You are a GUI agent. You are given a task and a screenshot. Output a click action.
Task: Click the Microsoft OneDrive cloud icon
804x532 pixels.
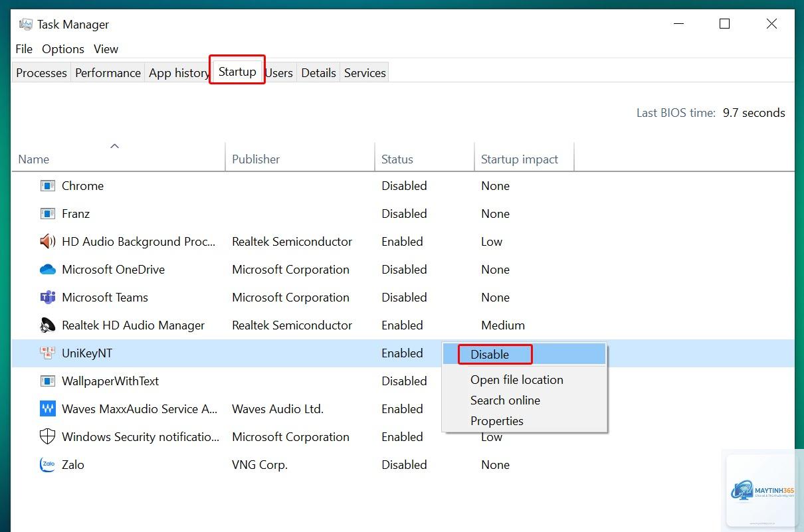point(47,270)
